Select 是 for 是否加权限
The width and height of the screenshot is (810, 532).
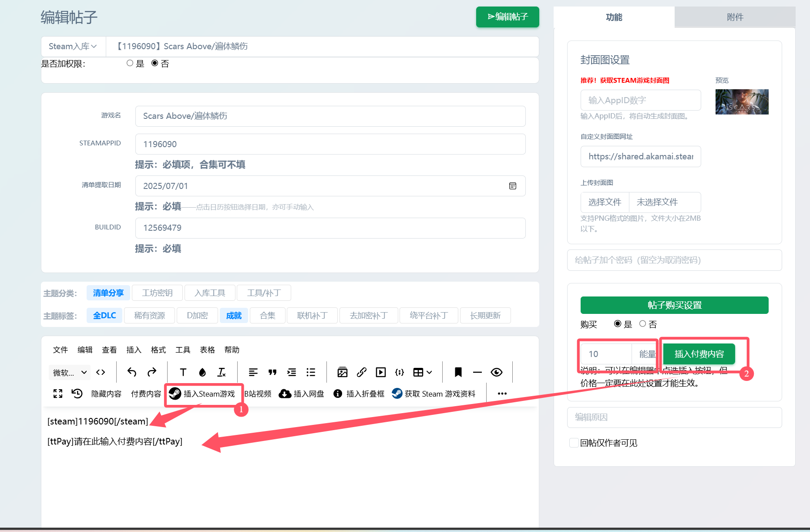pos(130,64)
